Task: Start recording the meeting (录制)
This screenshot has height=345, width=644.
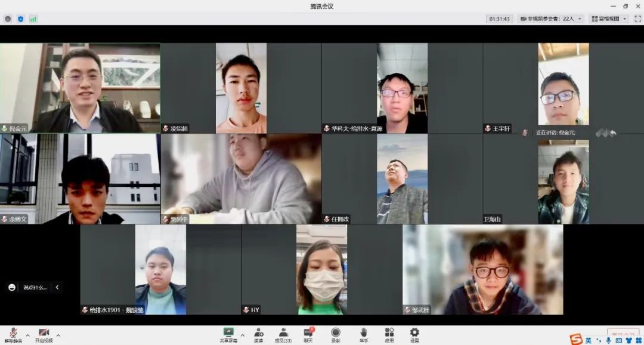Action: click(336, 334)
